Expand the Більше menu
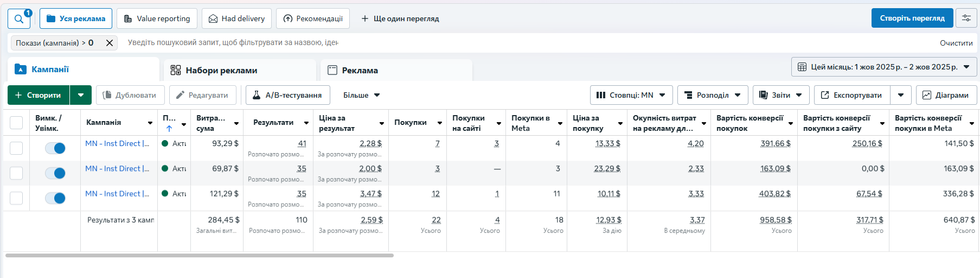The image size is (980, 278). point(361,95)
